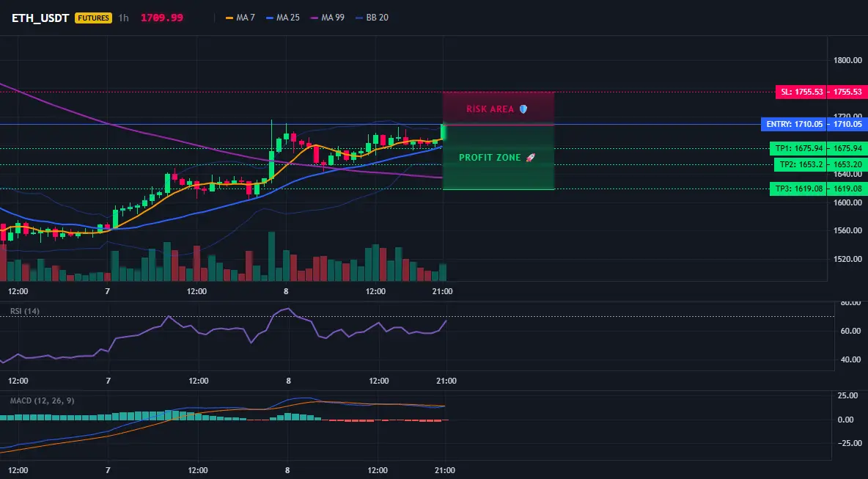The width and height of the screenshot is (868, 479).
Task: Click the 40.00 RSI axis value
Action: coord(850,359)
